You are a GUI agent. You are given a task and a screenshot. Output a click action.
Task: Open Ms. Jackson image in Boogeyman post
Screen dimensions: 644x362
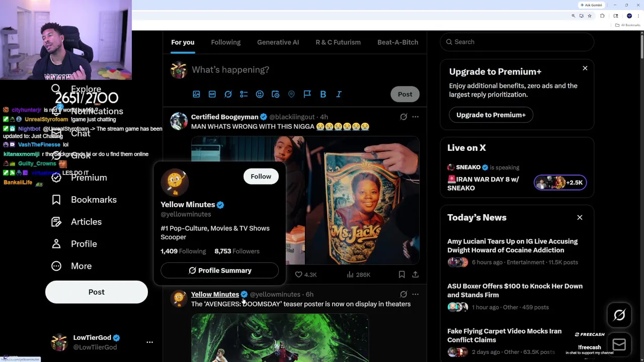[363, 201]
